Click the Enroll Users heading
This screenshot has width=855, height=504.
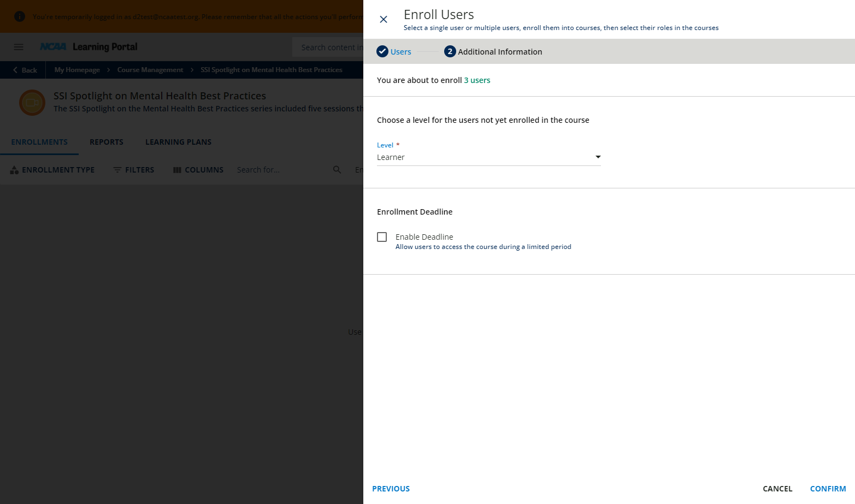coord(439,15)
